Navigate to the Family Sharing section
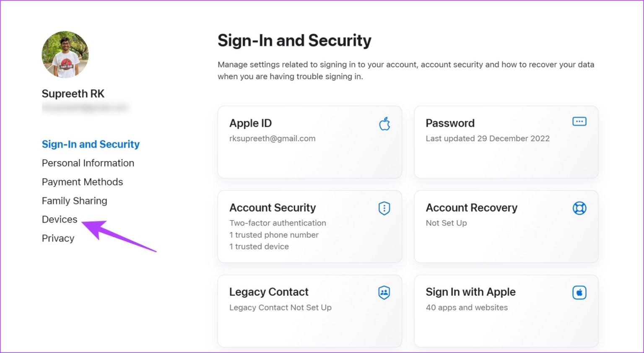644x353 pixels. 74,201
